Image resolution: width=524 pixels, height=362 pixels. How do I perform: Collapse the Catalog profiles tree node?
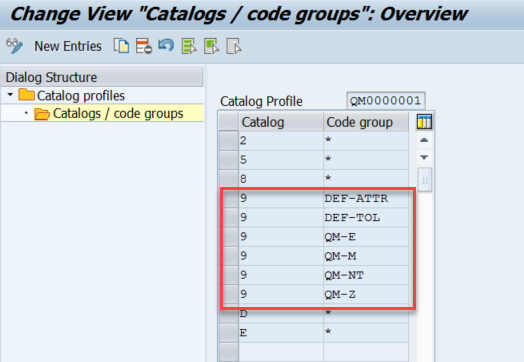[x=10, y=95]
